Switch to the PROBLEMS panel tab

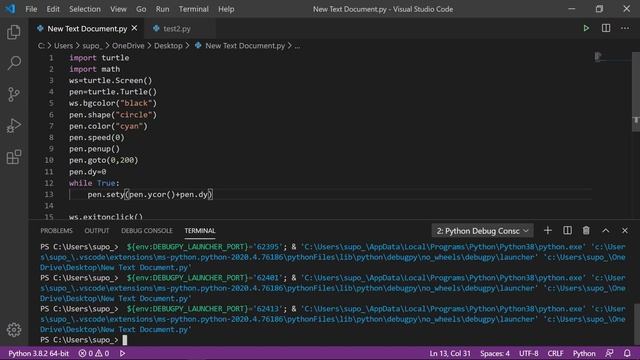click(56, 231)
